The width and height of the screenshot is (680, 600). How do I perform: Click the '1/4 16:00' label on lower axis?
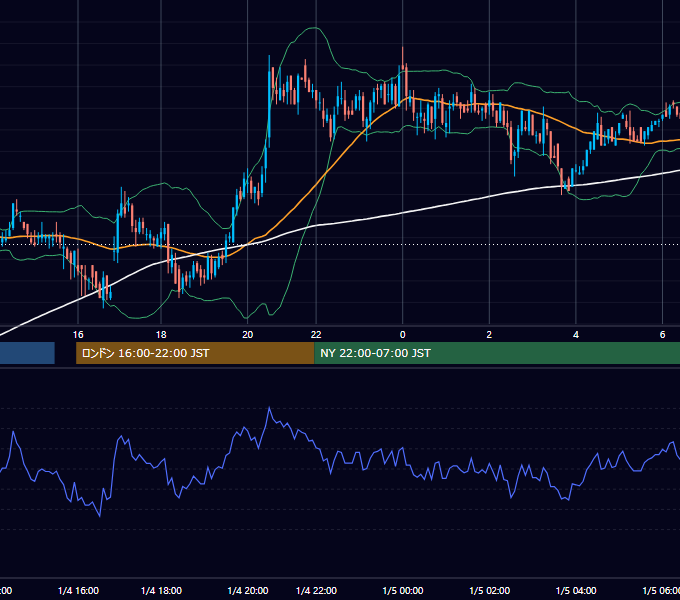(x=78, y=590)
